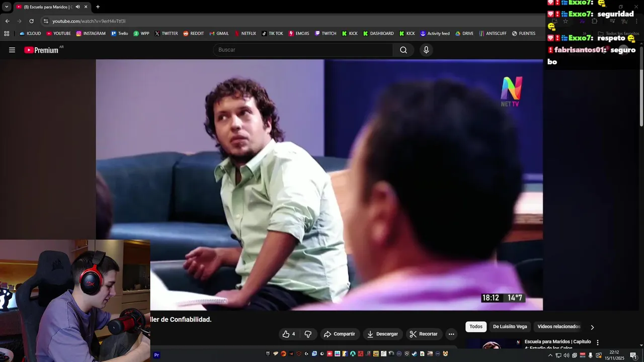The image size is (644, 362).
Task: Select the Todos filter chip
Action: [x=476, y=327]
